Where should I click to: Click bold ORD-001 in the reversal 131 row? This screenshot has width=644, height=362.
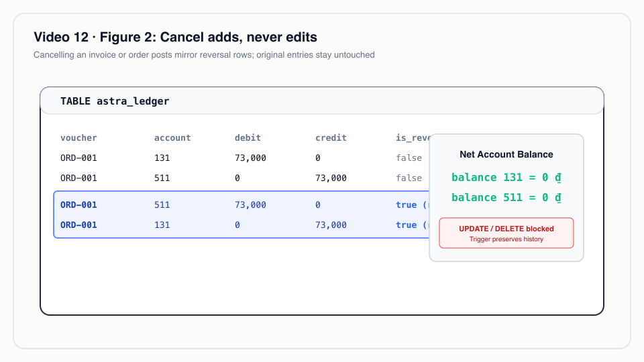[x=78, y=225]
